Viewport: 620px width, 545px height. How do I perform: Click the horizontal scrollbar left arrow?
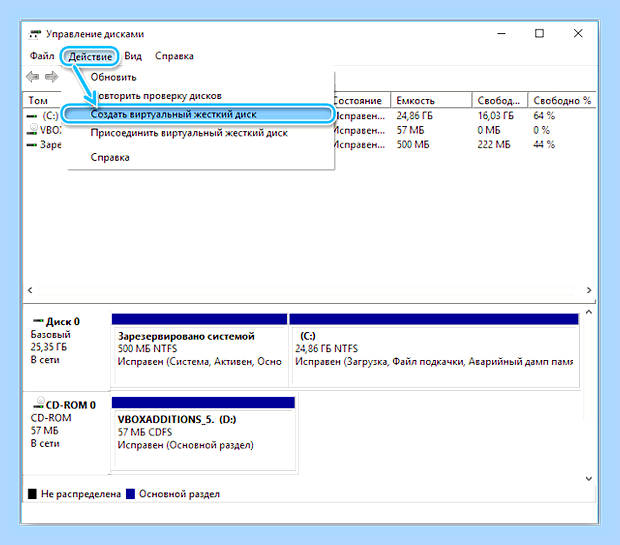coord(30,290)
